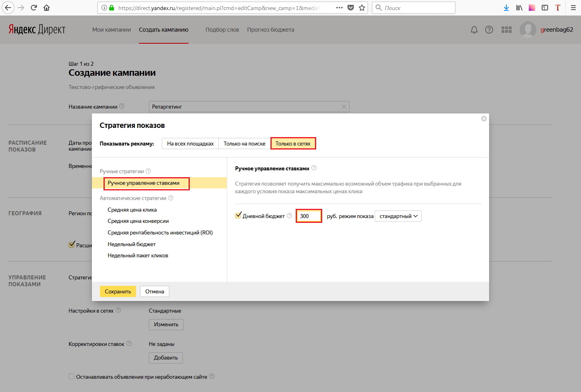
Task: Show help for Автоматические стратегии
Action: pyautogui.click(x=171, y=198)
